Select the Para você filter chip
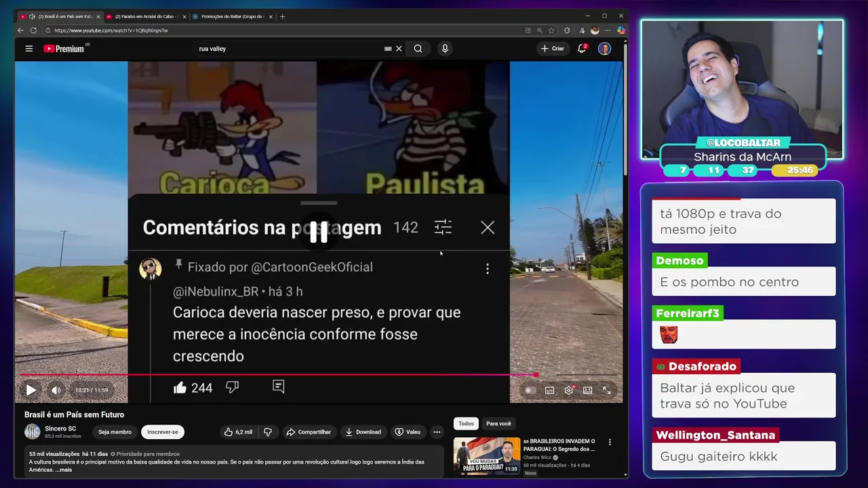The height and width of the screenshot is (488, 868). [498, 424]
